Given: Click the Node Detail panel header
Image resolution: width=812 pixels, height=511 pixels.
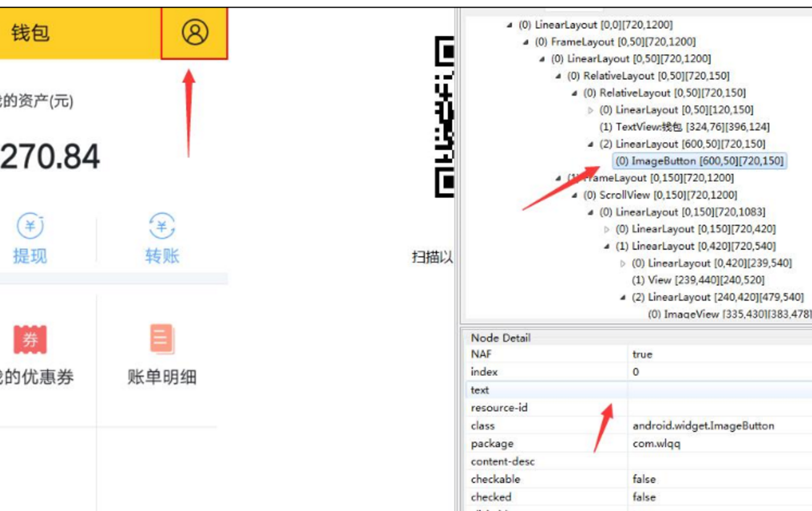Looking at the screenshot, I should (x=500, y=338).
